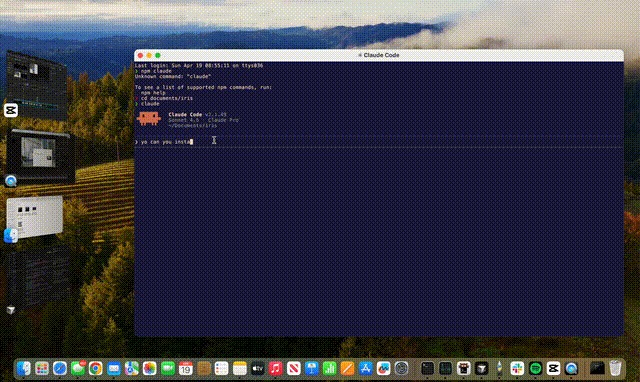640x382 pixels.
Task: Launch Numbers from the Dock
Action: pyautogui.click(x=329, y=369)
